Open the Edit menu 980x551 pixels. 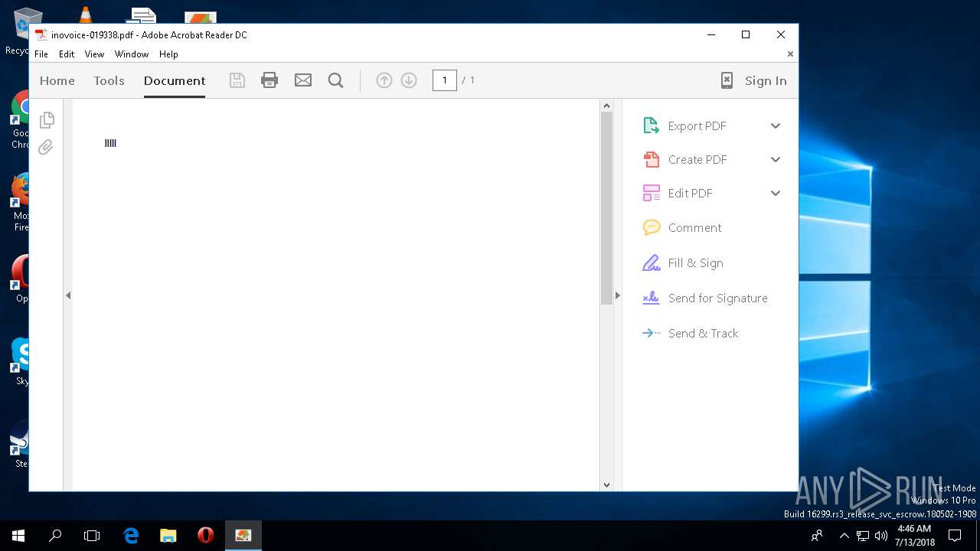[67, 54]
